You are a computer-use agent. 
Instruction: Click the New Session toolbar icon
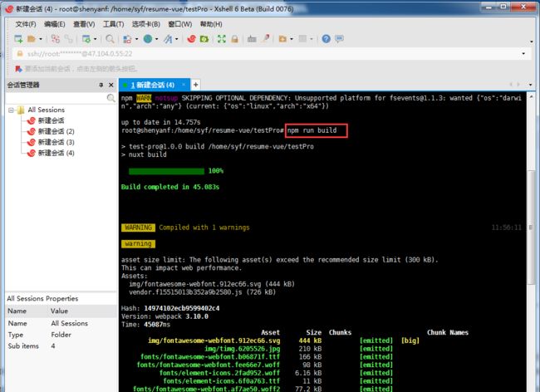click(18, 39)
